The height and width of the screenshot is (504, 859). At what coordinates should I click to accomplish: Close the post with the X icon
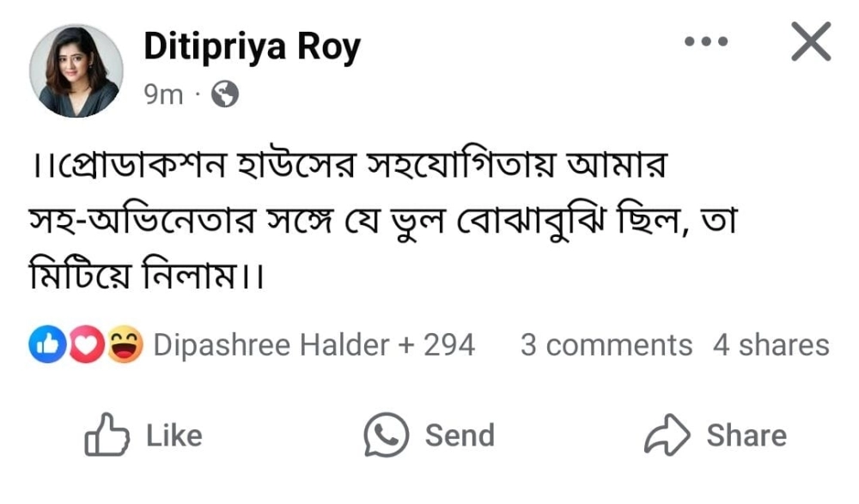coord(810,42)
